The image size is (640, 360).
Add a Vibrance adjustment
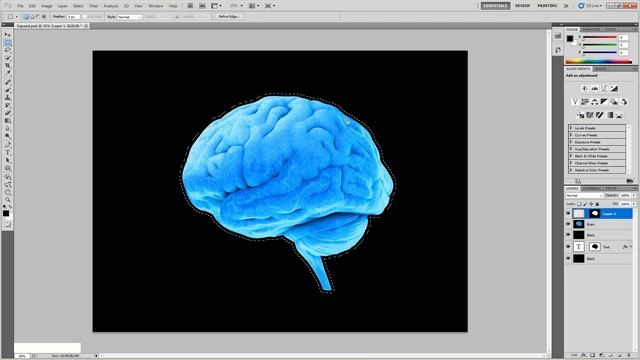click(575, 102)
